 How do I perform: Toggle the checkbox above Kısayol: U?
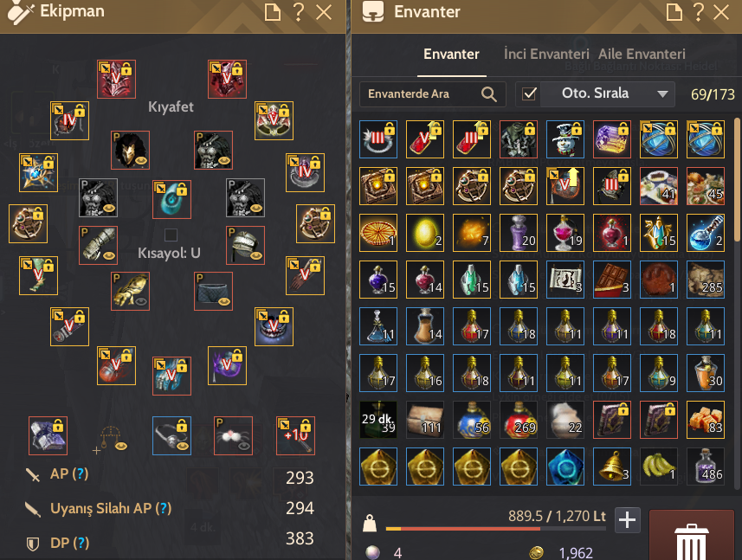click(171, 235)
